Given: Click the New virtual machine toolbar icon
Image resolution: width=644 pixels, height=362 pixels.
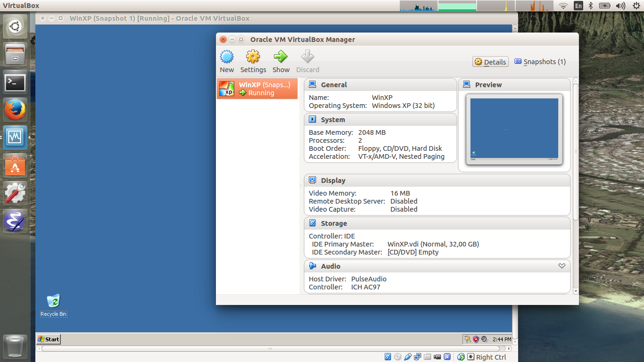Looking at the screenshot, I should [x=227, y=57].
